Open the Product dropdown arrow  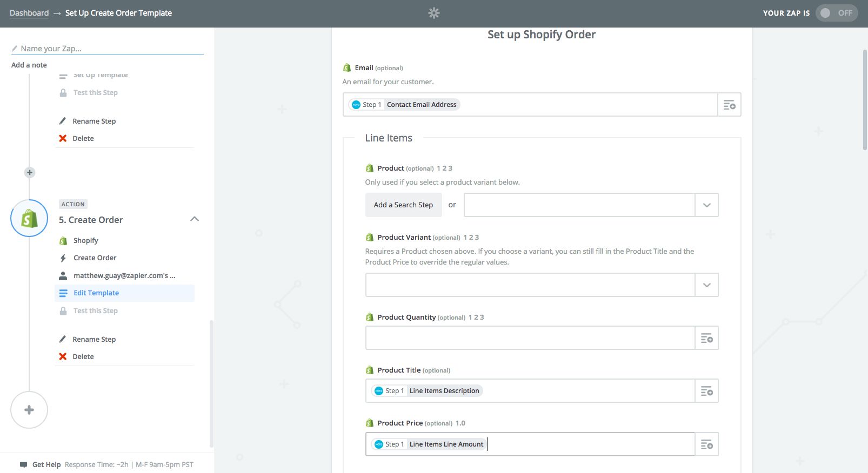point(706,205)
